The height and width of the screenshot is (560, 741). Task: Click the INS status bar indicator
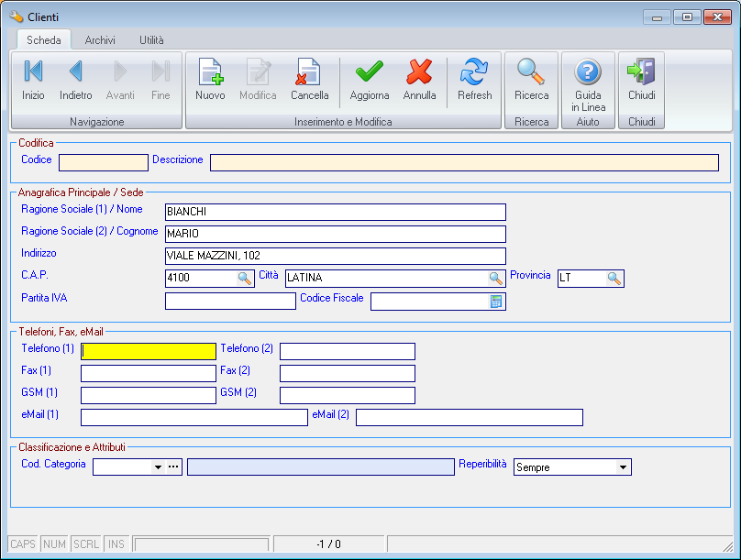click(x=116, y=544)
